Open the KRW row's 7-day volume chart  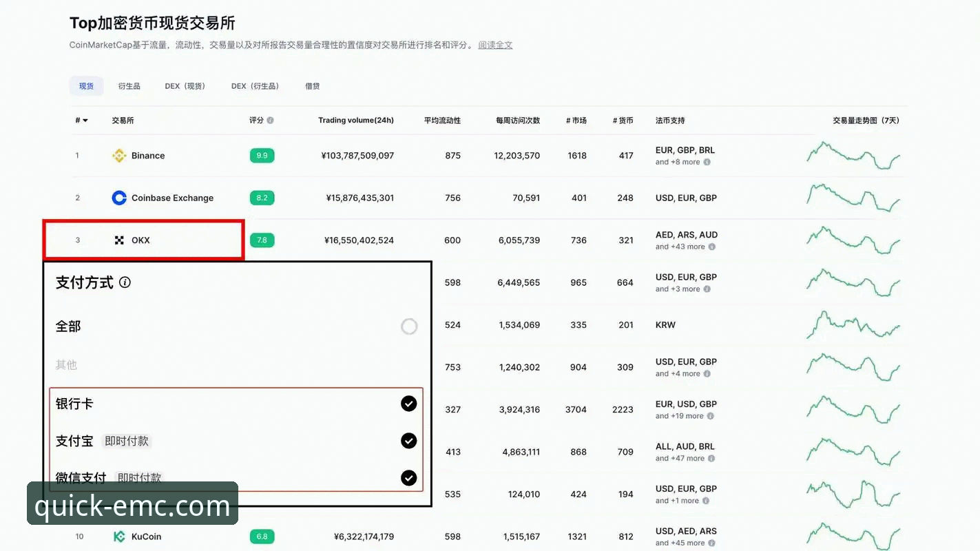[x=853, y=325]
